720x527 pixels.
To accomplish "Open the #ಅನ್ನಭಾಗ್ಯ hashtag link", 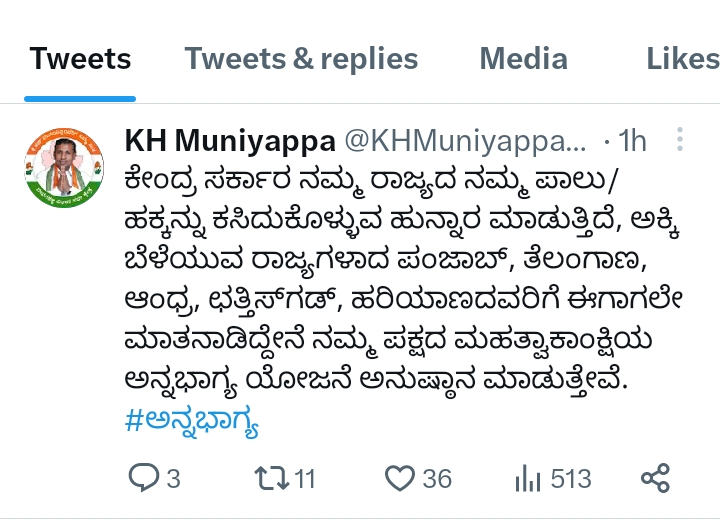I will 191,421.
